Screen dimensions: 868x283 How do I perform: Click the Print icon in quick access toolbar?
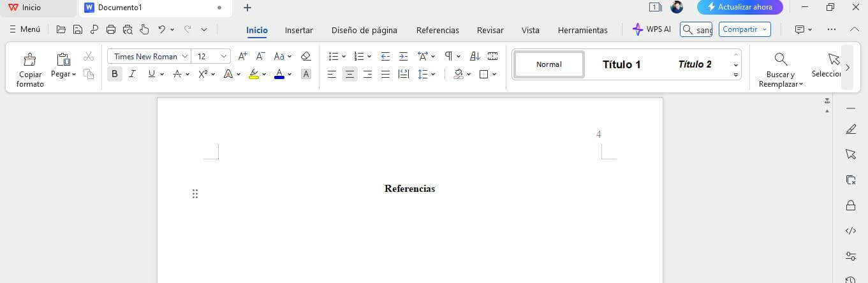111,29
